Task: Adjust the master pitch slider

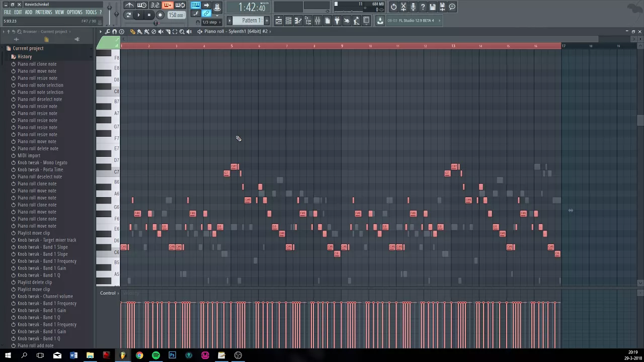Action: [x=117, y=14]
